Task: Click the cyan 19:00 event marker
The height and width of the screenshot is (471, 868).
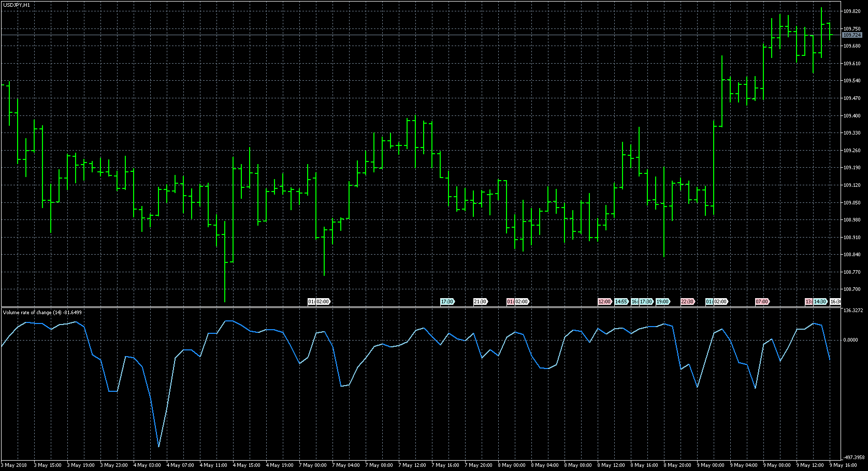Action: click(662, 302)
